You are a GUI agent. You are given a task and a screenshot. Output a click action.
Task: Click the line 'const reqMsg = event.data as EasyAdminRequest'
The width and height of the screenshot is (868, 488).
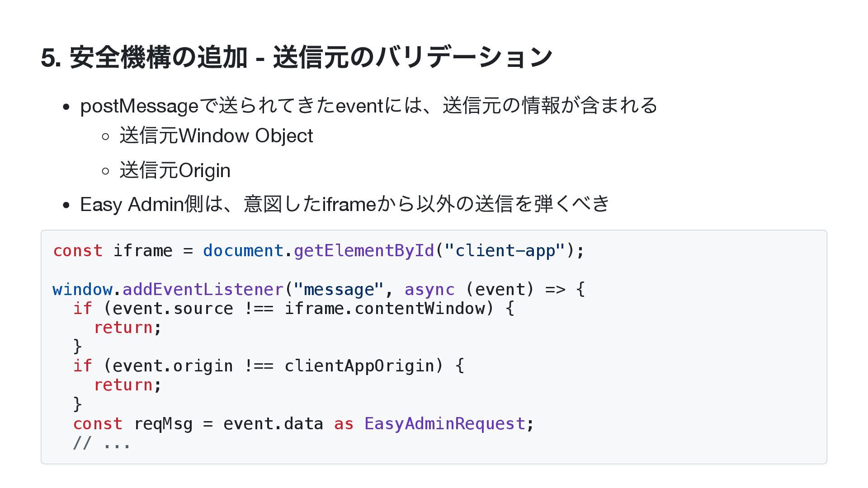tap(304, 424)
